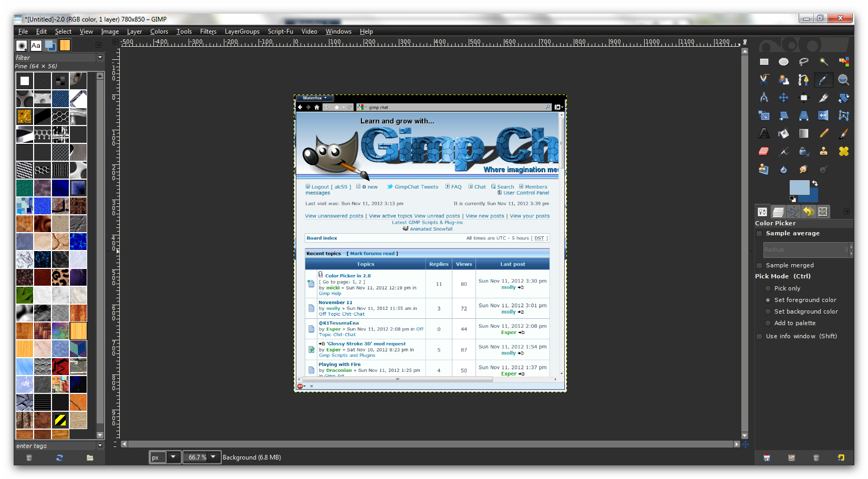Viewport: 868px width, 479px height.
Task: Open the Windows menu
Action: pos(338,32)
